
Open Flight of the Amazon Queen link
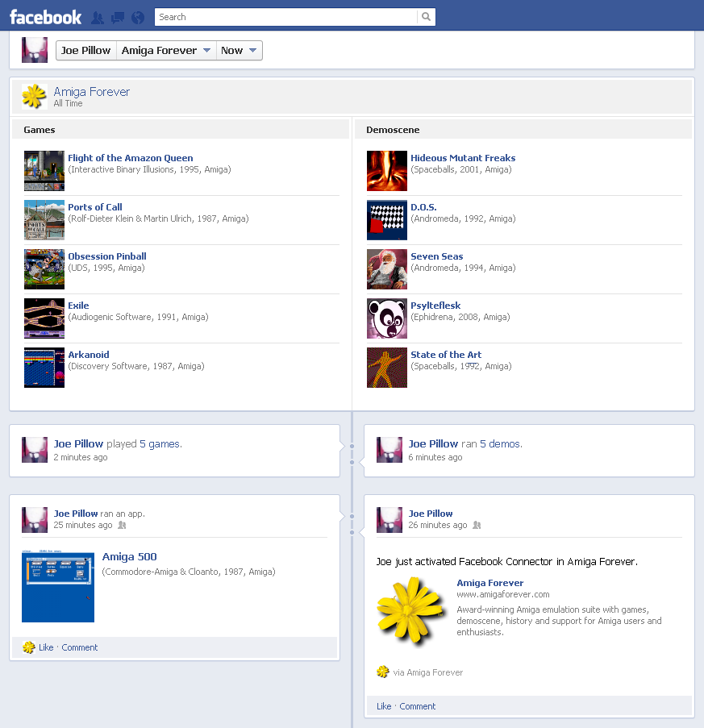click(x=131, y=158)
